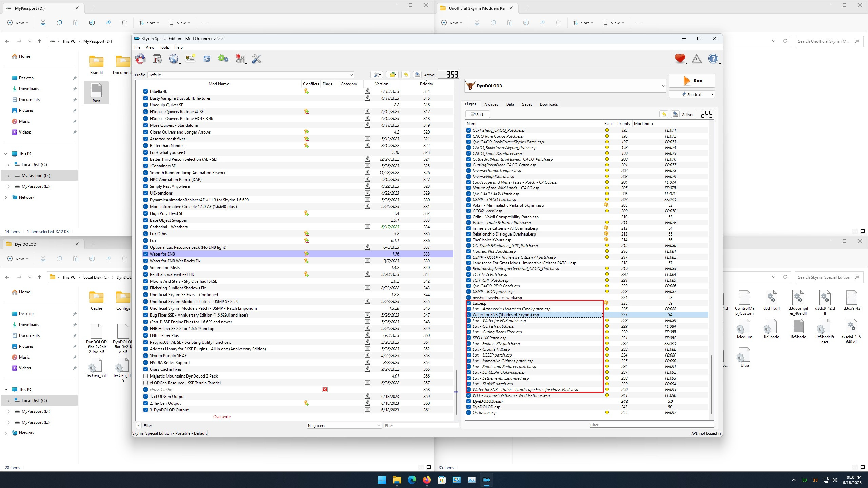Screen dimensions: 868x488
Task: Click the red heart endorse icon
Action: (x=679, y=58)
